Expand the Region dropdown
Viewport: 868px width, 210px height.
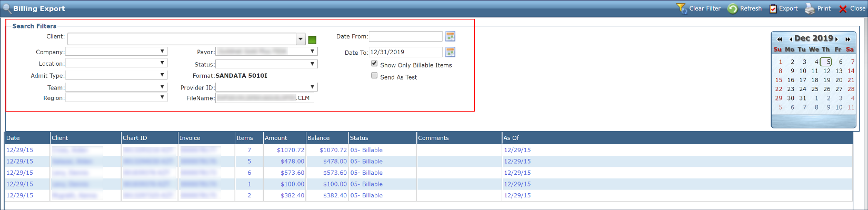point(162,97)
